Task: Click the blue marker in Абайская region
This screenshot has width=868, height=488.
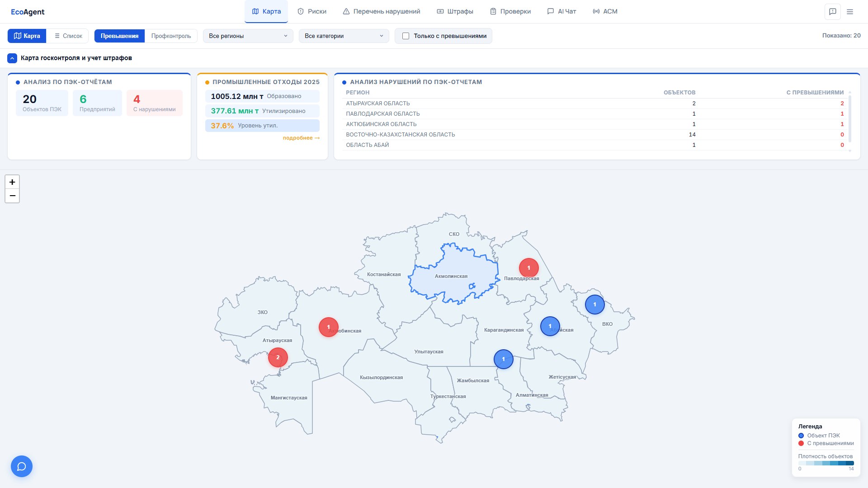Action: 550,326
